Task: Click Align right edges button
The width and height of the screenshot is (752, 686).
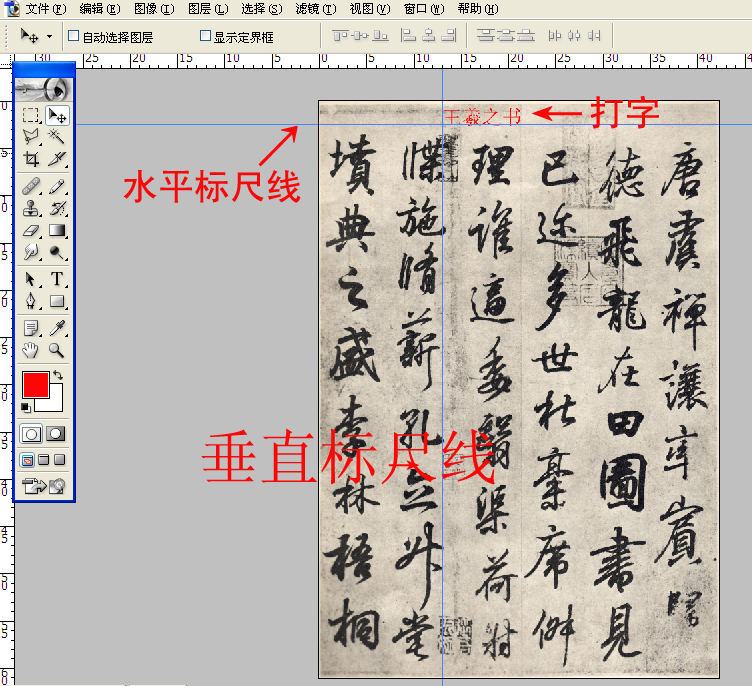Action: click(448, 35)
